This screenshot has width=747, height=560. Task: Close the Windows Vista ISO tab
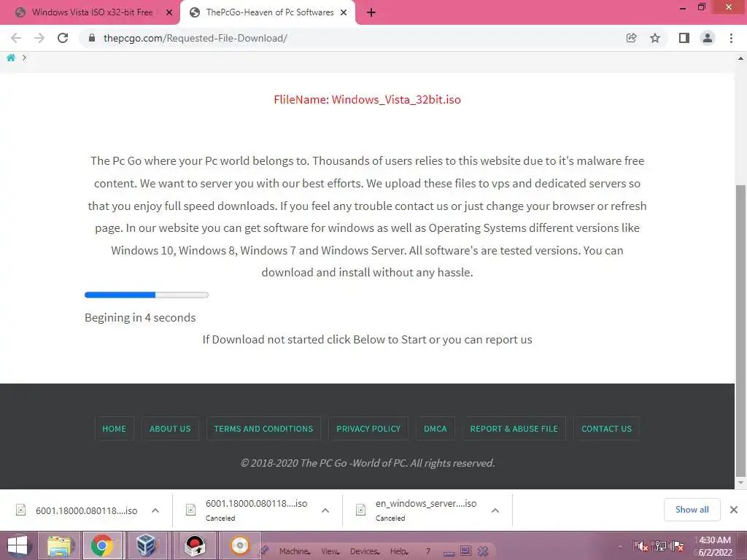169,13
